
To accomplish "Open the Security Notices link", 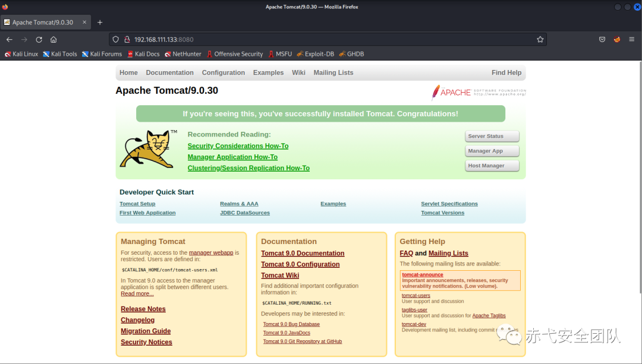I will pyautogui.click(x=146, y=342).
